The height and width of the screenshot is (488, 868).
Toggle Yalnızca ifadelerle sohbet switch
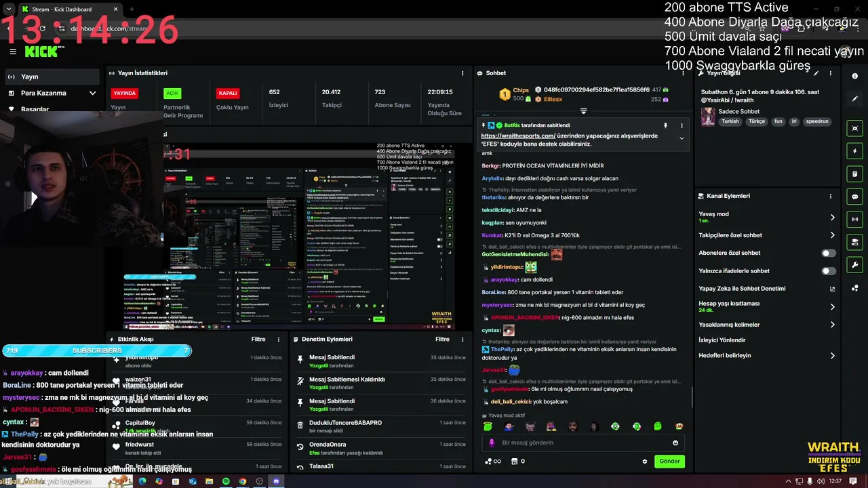[x=829, y=271]
